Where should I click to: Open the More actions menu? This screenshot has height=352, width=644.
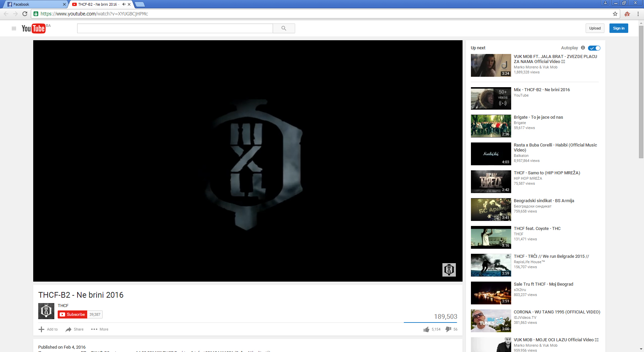coord(100,330)
